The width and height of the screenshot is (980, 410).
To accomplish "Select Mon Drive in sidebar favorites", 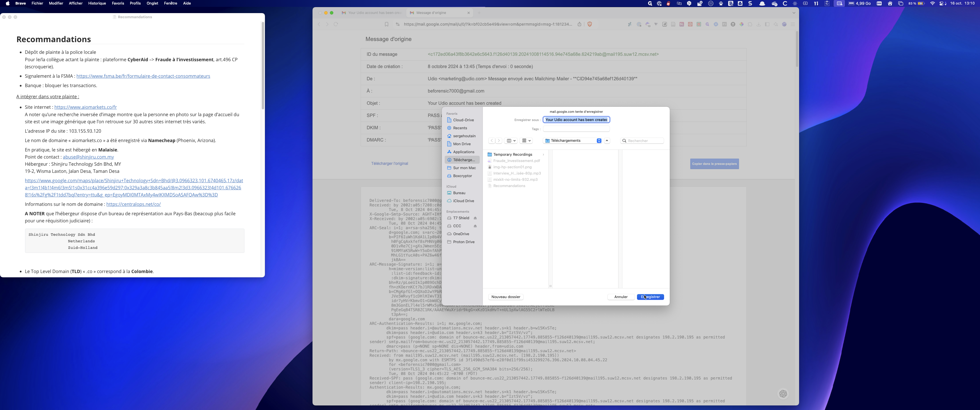I will [x=462, y=144].
